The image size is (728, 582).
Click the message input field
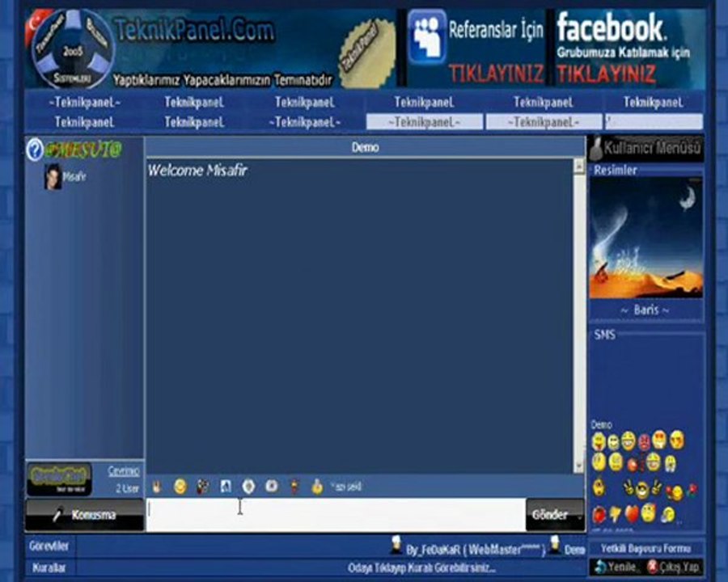(x=336, y=515)
